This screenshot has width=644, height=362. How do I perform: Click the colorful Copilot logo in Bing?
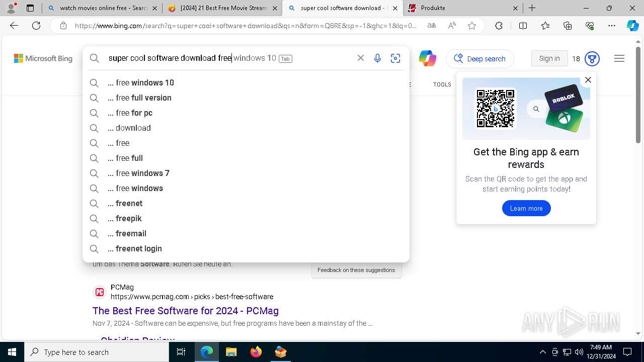coord(428,58)
